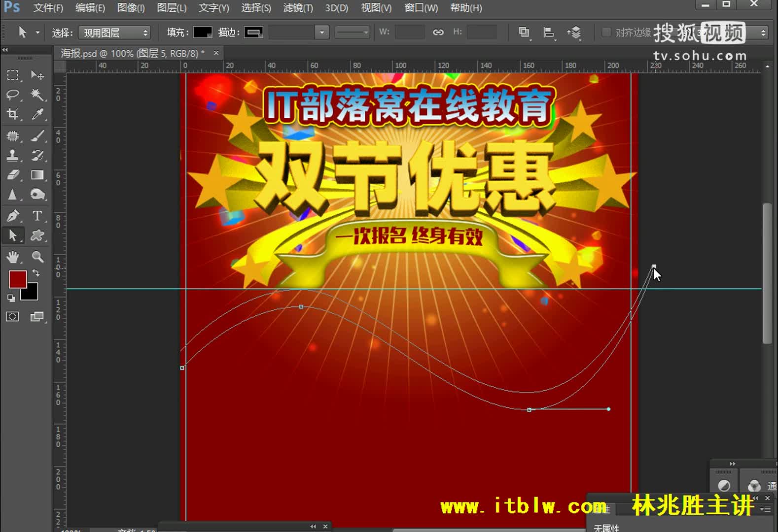The width and height of the screenshot is (778, 532).
Task: Open the 文字(Y) menu
Action: (214, 8)
